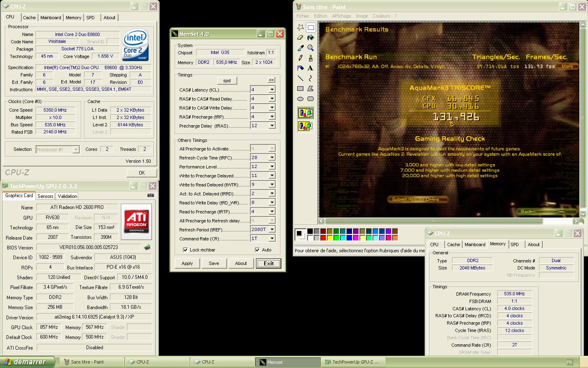Click the left scroll arrow in Paint
Screen dimensions: 588x368
click(322, 221)
